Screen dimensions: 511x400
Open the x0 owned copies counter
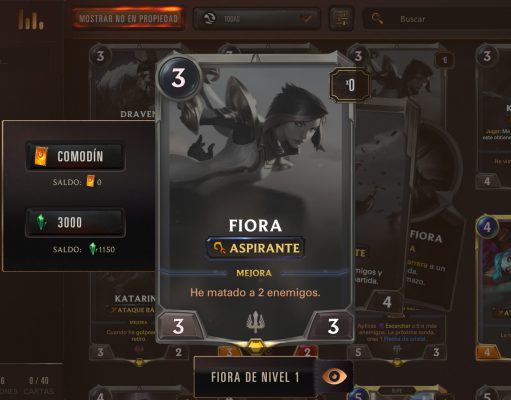pyautogui.click(x=350, y=85)
